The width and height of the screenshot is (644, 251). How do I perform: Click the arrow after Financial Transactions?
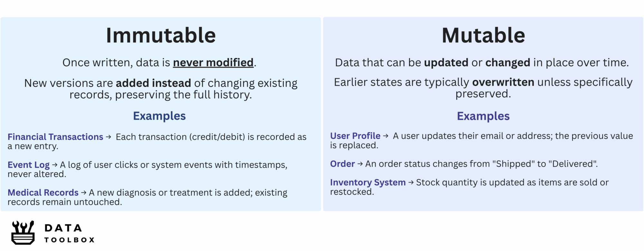point(109,137)
